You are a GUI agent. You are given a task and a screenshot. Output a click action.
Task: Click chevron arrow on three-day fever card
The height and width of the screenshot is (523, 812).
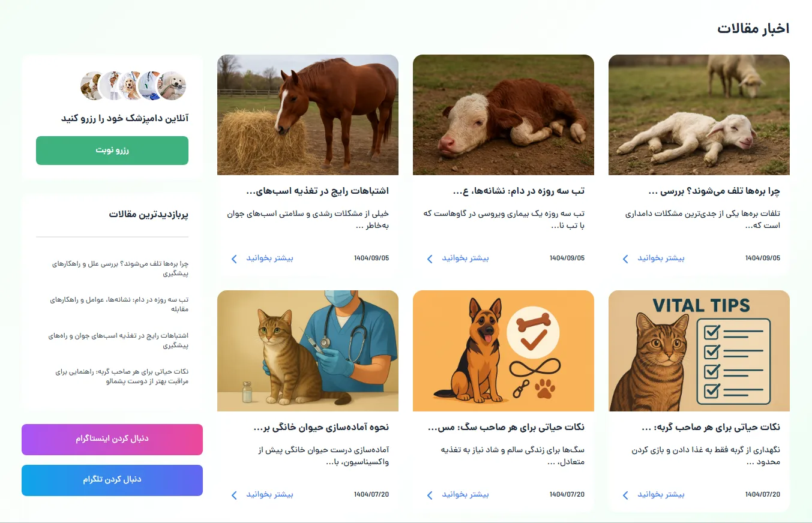coord(430,259)
